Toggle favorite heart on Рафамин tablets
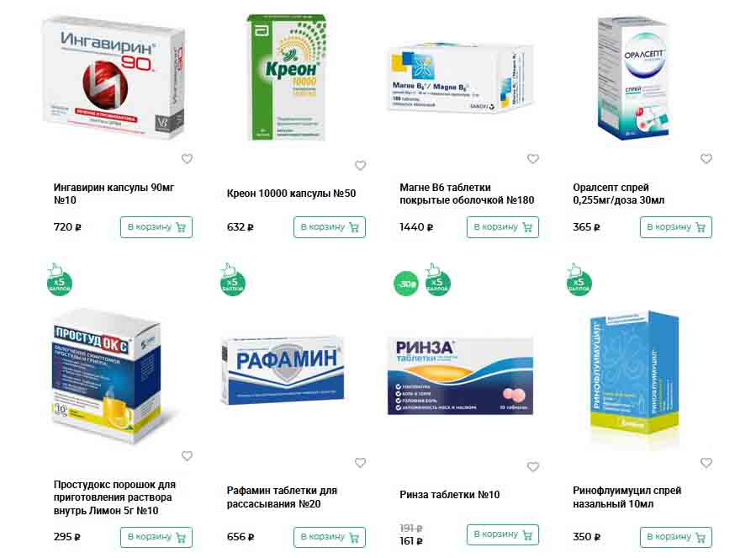This screenshot has width=756, height=558. 360,462
